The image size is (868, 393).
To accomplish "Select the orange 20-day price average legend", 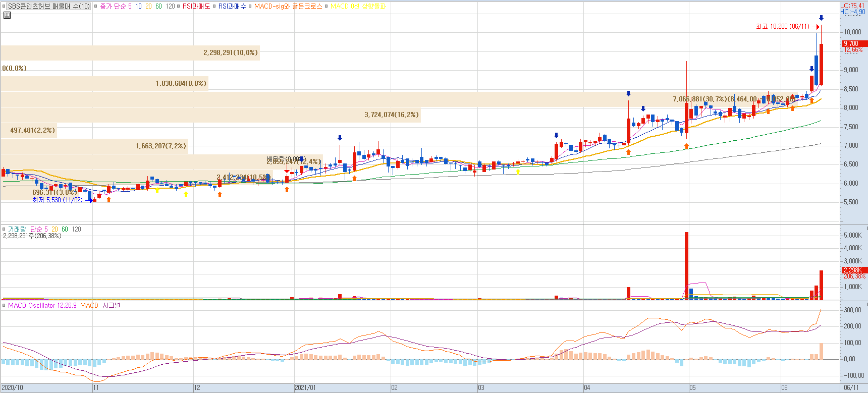I will pyautogui.click(x=148, y=7).
